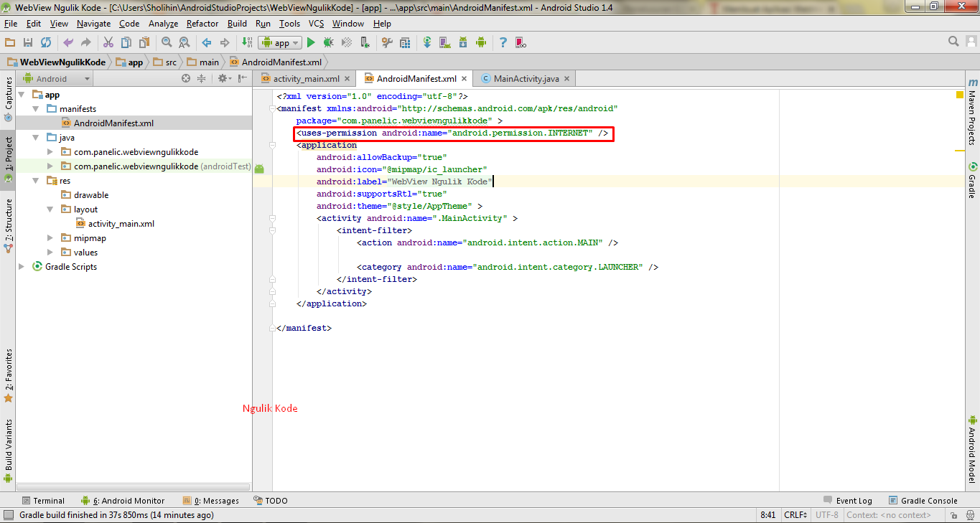Close the activity_main.xml tab
The image size is (980, 523).
(x=347, y=79)
